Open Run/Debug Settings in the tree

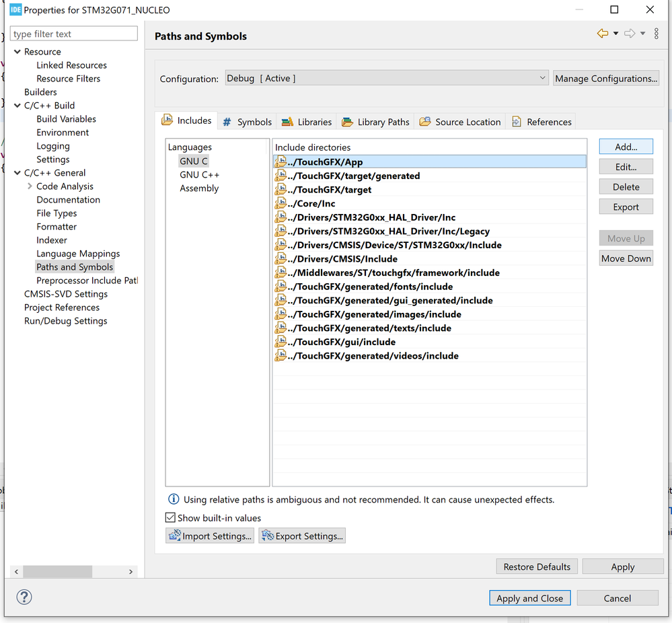pyautogui.click(x=65, y=321)
